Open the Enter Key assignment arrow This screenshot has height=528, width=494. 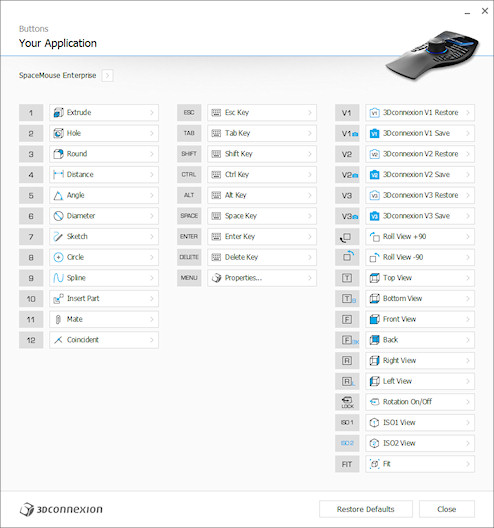click(310, 237)
